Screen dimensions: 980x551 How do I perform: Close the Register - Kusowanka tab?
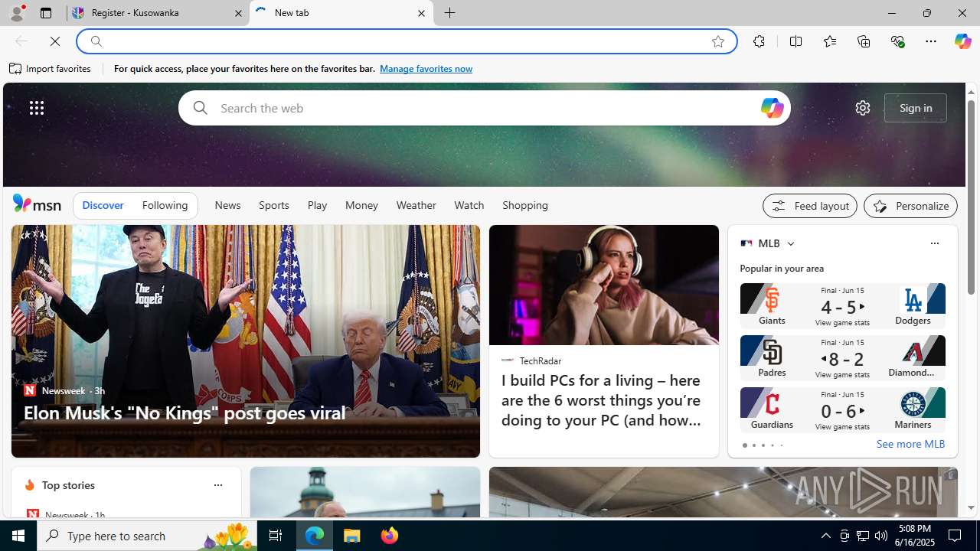tap(238, 13)
